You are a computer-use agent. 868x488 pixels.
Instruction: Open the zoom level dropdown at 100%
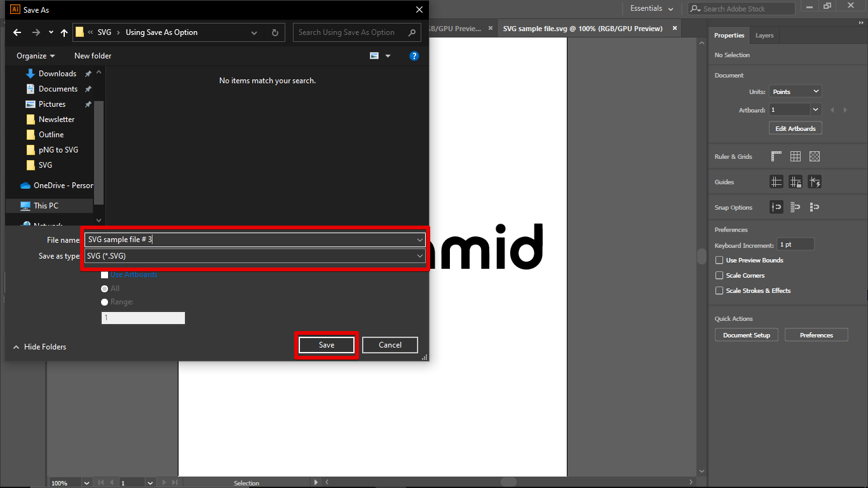tap(87, 483)
